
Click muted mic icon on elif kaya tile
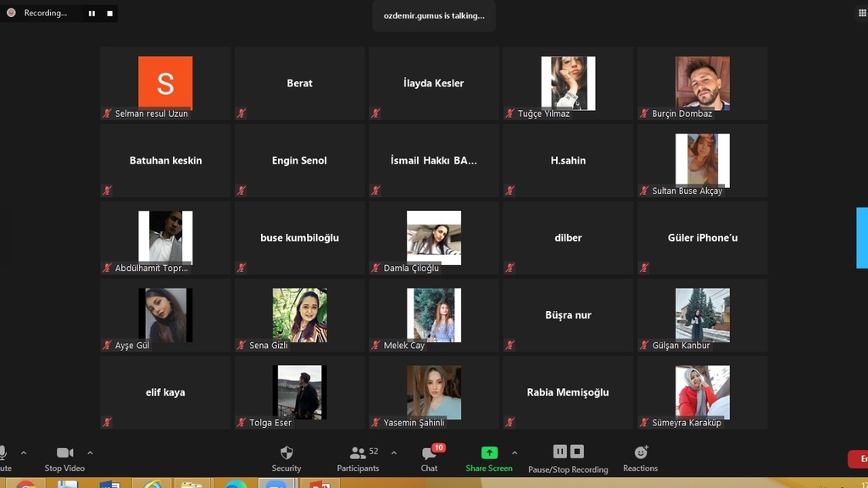pyautogui.click(x=107, y=422)
